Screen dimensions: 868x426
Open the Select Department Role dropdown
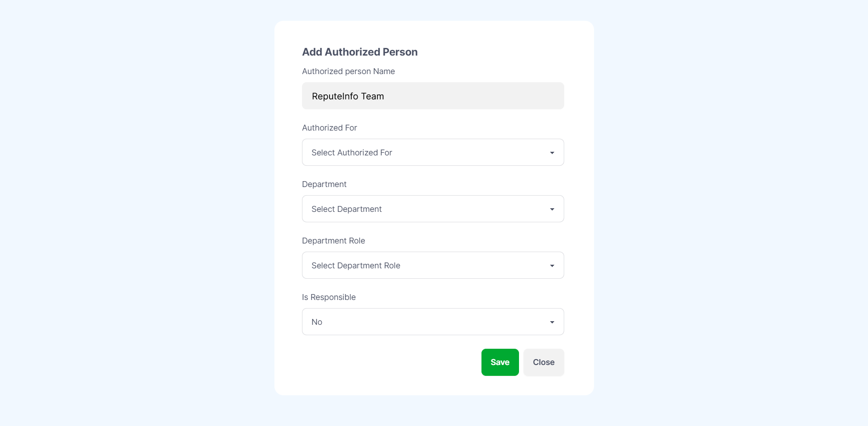tap(433, 265)
